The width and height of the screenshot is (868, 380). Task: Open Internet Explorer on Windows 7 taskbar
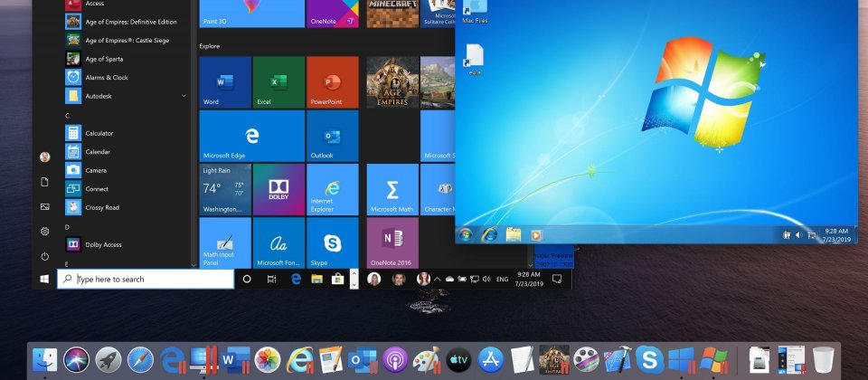(489, 235)
